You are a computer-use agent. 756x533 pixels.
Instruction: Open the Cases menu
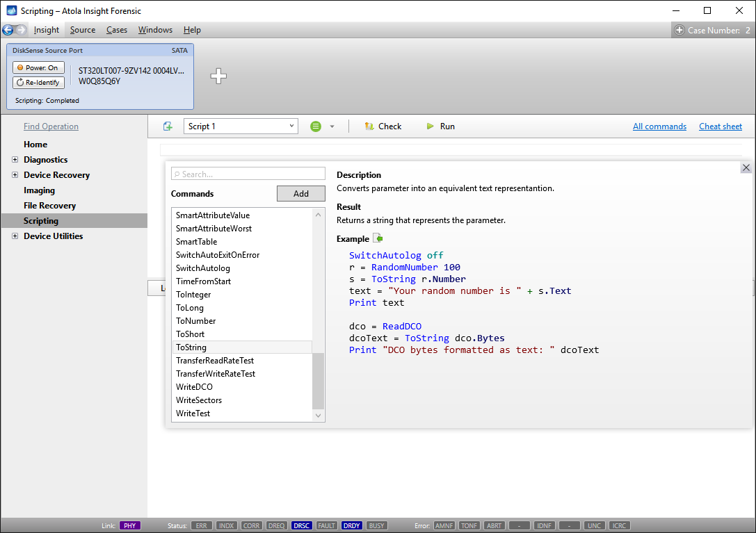[117, 30]
